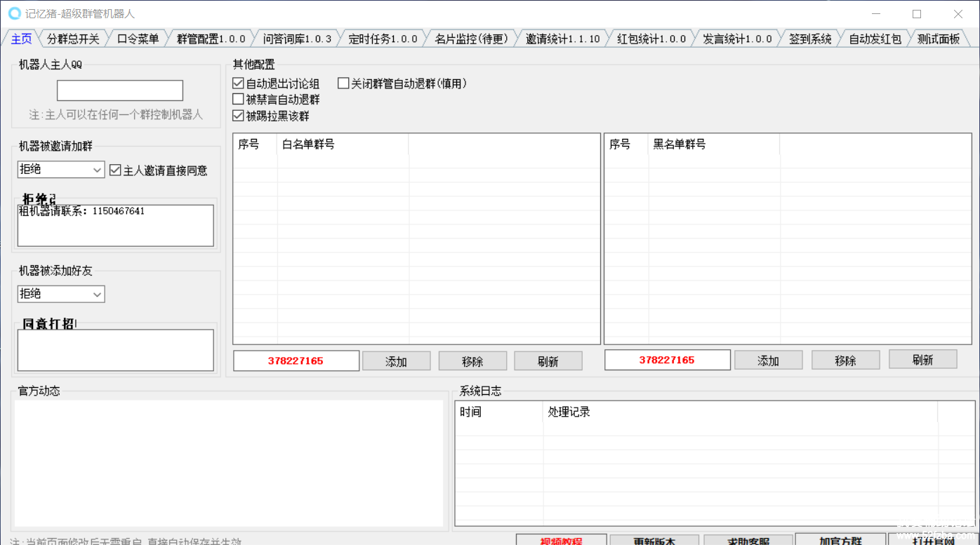Click the 黑名单群号 column header

point(714,144)
